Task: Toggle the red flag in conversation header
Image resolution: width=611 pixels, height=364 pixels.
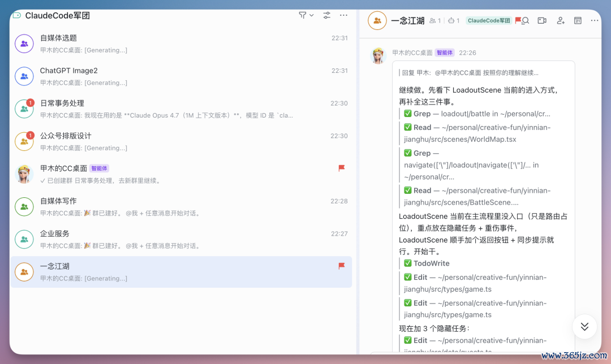Action: tap(518, 20)
